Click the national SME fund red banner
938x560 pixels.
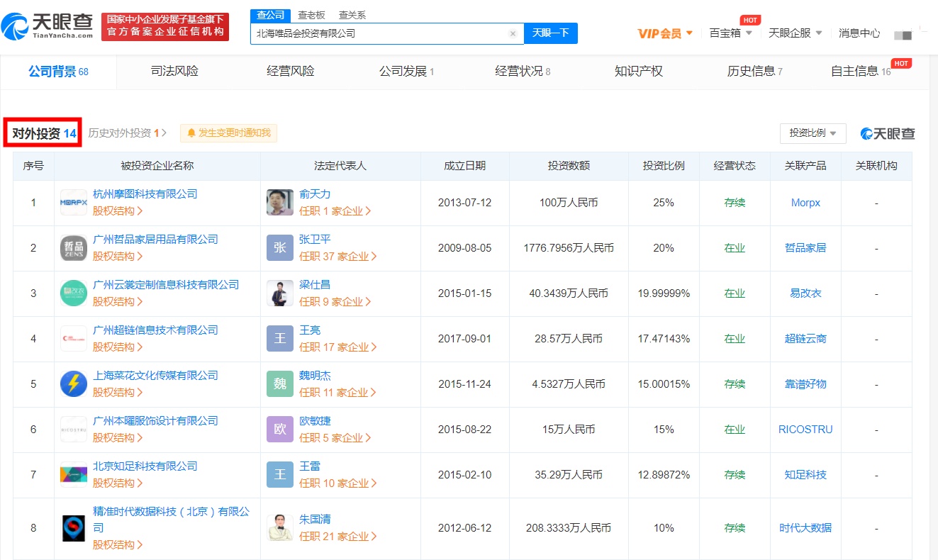tap(165, 26)
